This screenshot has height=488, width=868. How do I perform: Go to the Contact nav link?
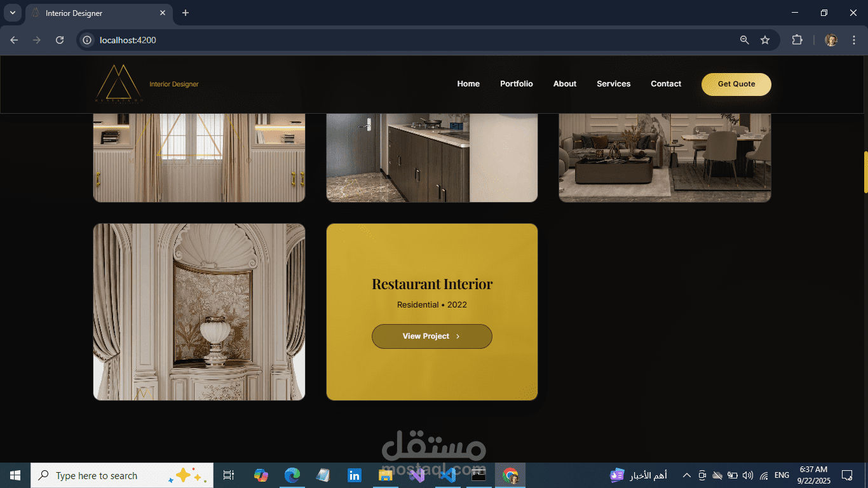666,84
